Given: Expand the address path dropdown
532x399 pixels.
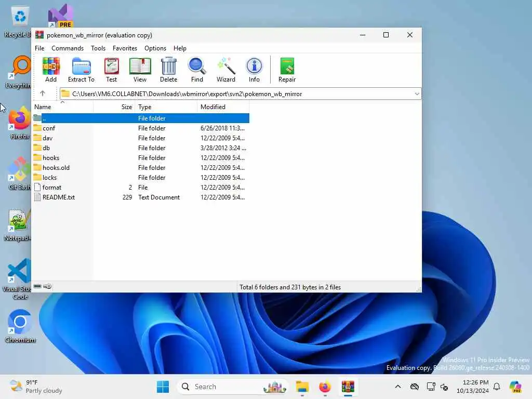Looking at the screenshot, I should click(x=417, y=94).
